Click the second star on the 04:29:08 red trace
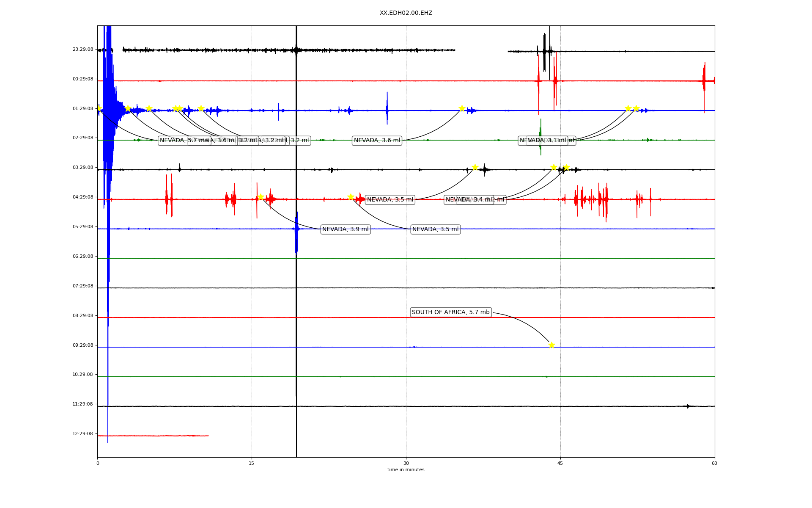Image resolution: width=812 pixels, height=508 pixels. point(351,197)
